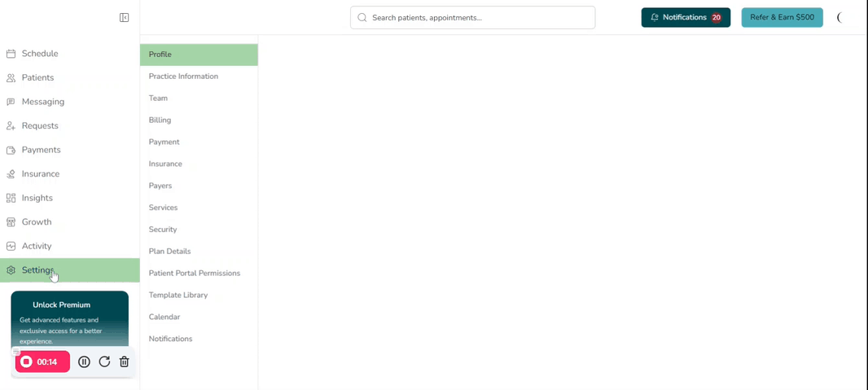Pause the recording
Image resolution: width=868 pixels, height=390 pixels.
(x=84, y=362)
